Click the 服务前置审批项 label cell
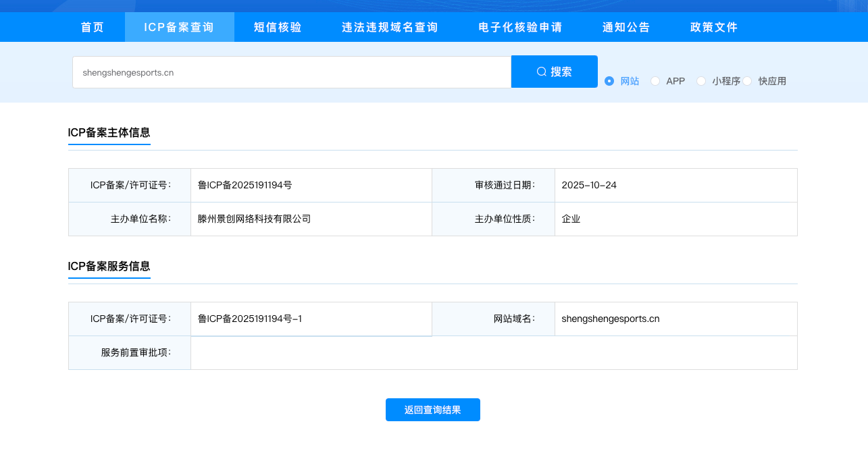The image size is (868, 457). [130, 353]
